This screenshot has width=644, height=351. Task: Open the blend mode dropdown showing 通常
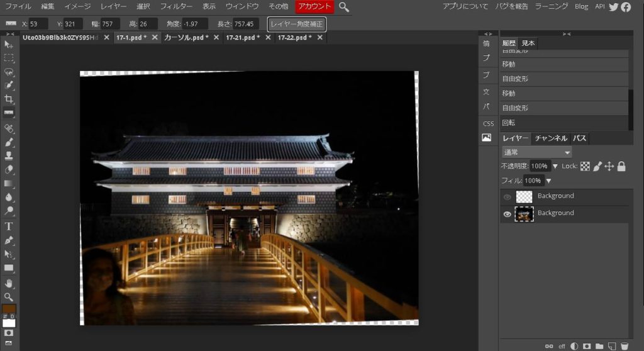point(536,152)
